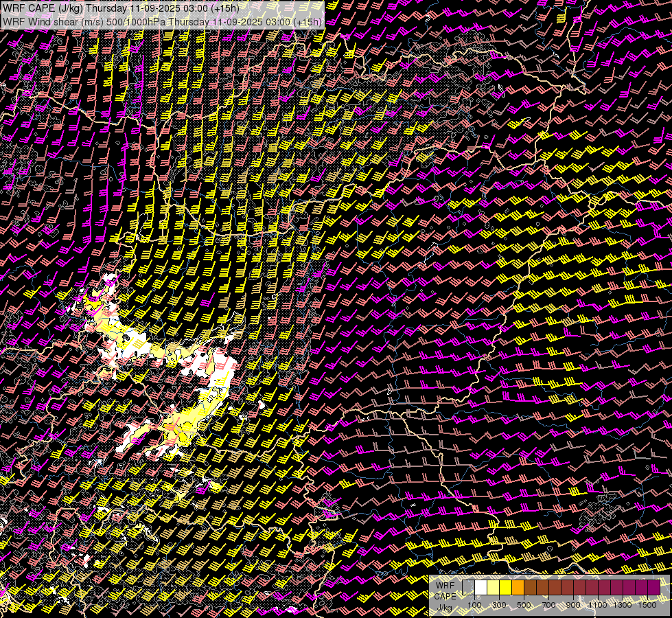This screenshot has width=672, height=618.
Task: Click the '500' legend value label
Action: coord(524,605)
